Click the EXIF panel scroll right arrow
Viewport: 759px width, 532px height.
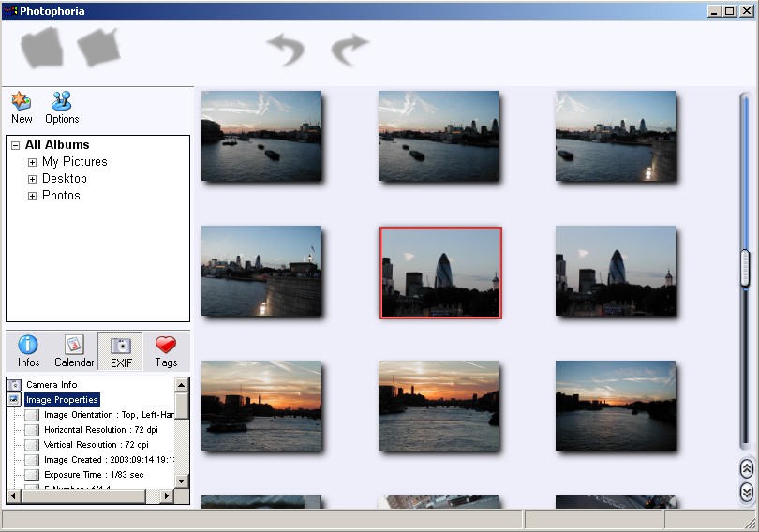(x=167, y=495)
